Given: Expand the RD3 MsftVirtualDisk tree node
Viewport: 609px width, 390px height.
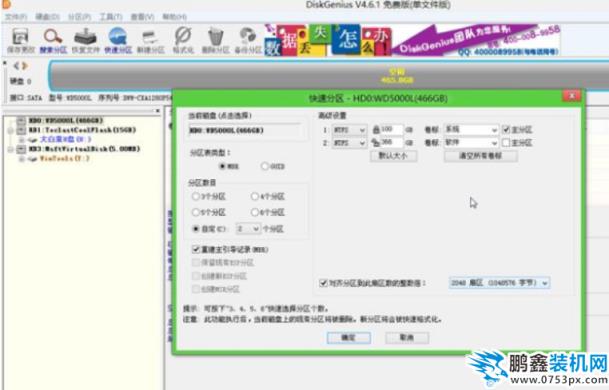Looking at the screenshot, I should [x=10, y=149].
